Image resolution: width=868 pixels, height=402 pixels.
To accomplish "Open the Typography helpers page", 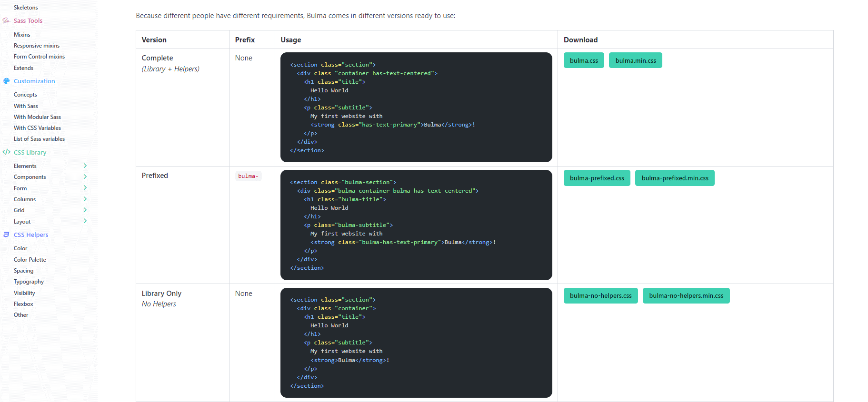I will click(29, 282).
